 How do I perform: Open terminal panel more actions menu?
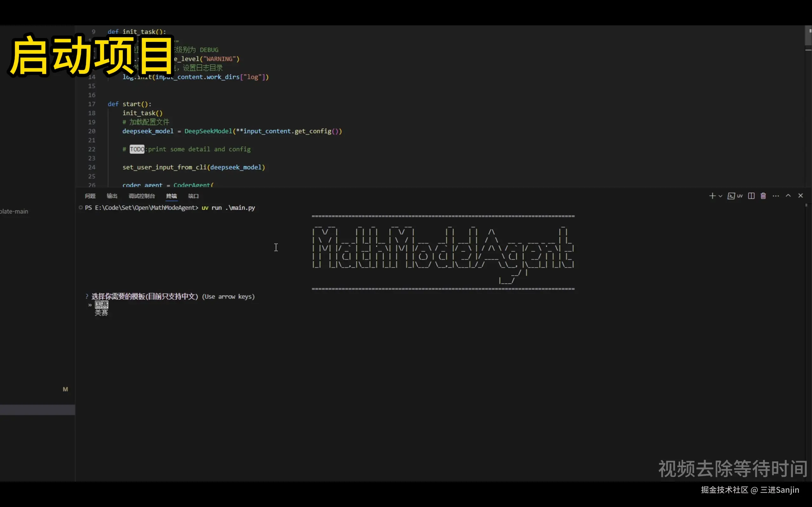coord(776,196)
